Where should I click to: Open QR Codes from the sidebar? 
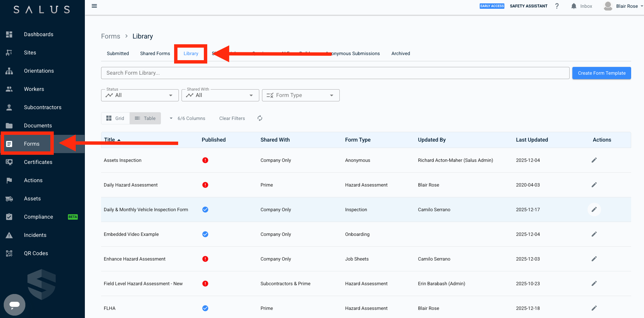click(x=36, y=253)
